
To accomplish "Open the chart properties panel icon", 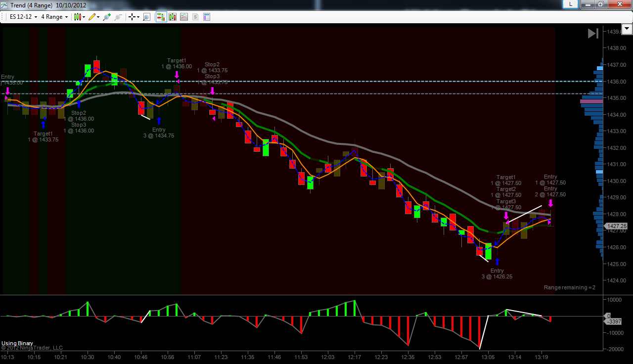I will pos(207,17).
